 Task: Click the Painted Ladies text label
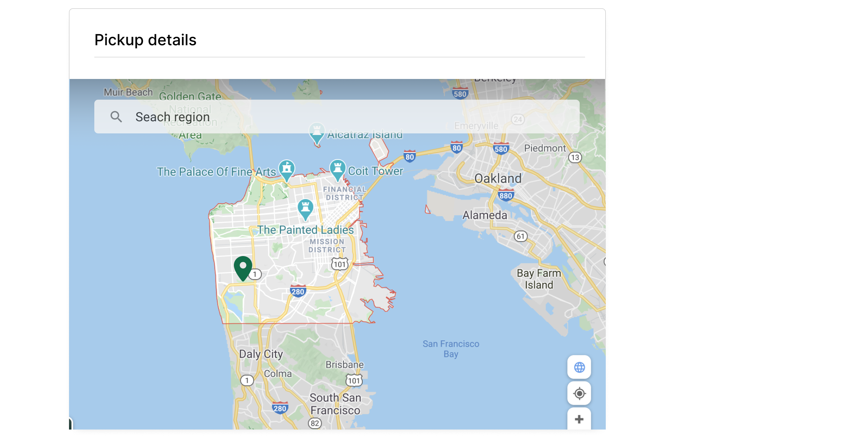click(305, 230)
